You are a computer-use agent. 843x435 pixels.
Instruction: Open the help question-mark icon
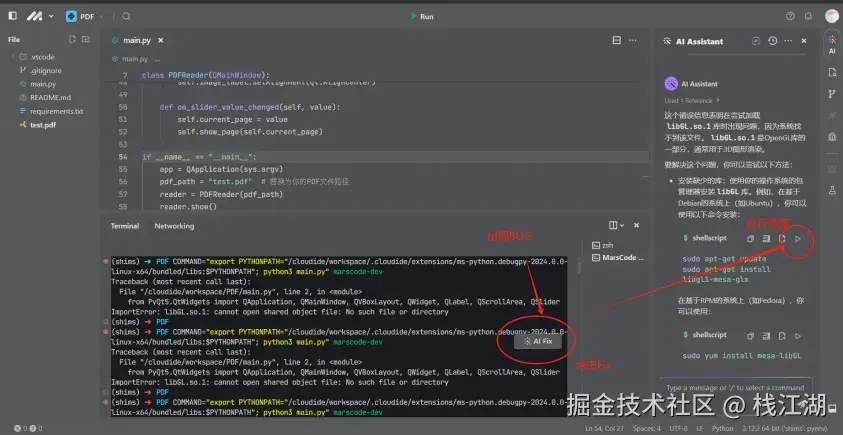(x=790, y=16)
